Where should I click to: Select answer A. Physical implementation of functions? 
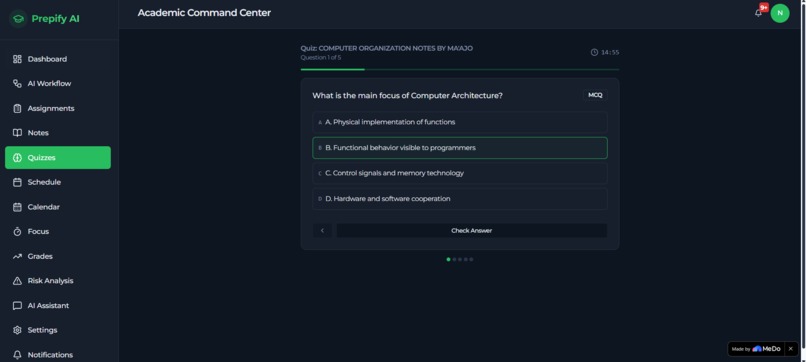click(460, 122)
